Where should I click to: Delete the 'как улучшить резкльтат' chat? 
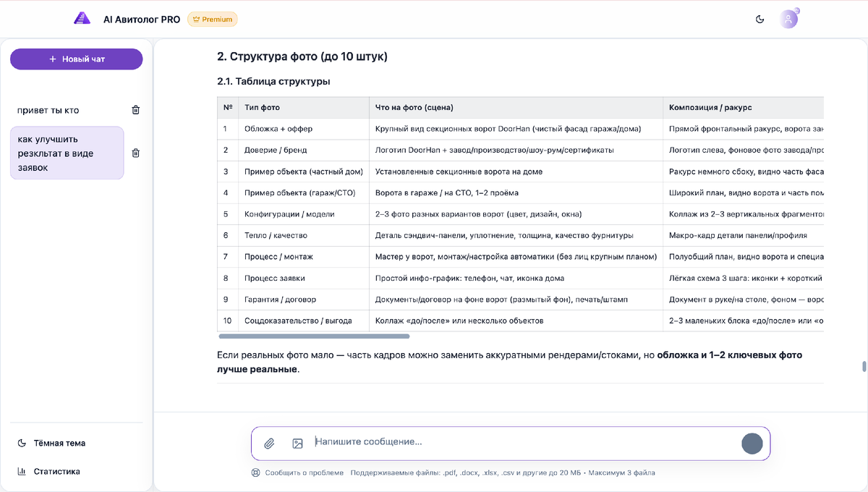[136, 153]
